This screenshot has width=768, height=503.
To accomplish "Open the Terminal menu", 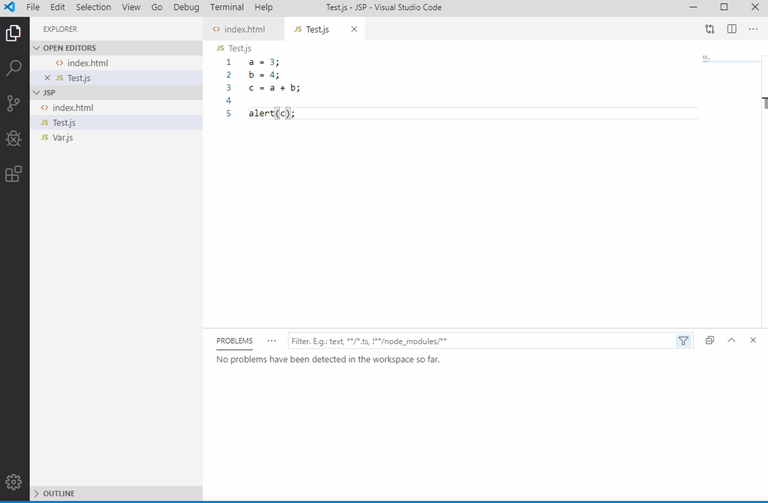I will pos(226,7).
